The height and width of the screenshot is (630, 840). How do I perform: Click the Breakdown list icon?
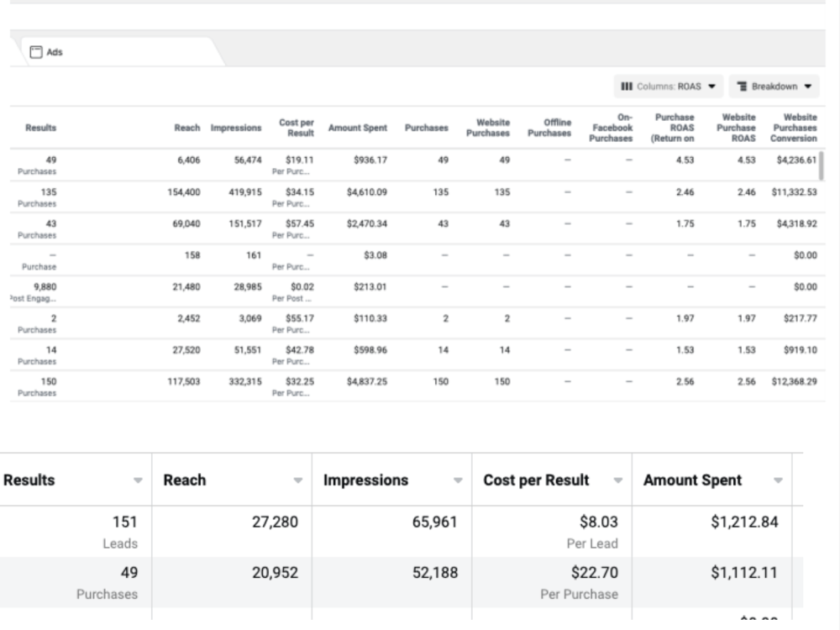click(742, 87)
